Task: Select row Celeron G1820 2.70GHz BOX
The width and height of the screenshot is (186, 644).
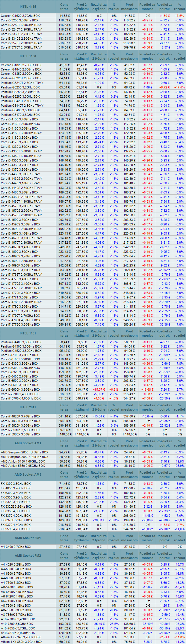Action: point(93,65)
